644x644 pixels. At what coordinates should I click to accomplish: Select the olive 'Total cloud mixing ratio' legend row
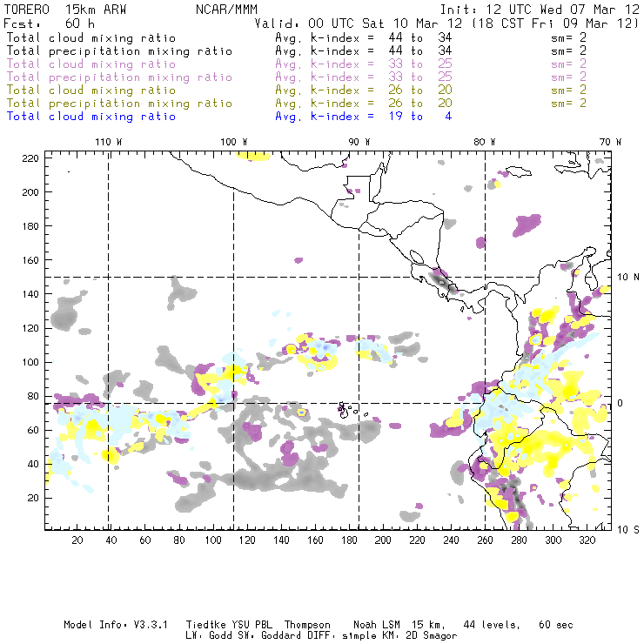[x=296, y=91]
